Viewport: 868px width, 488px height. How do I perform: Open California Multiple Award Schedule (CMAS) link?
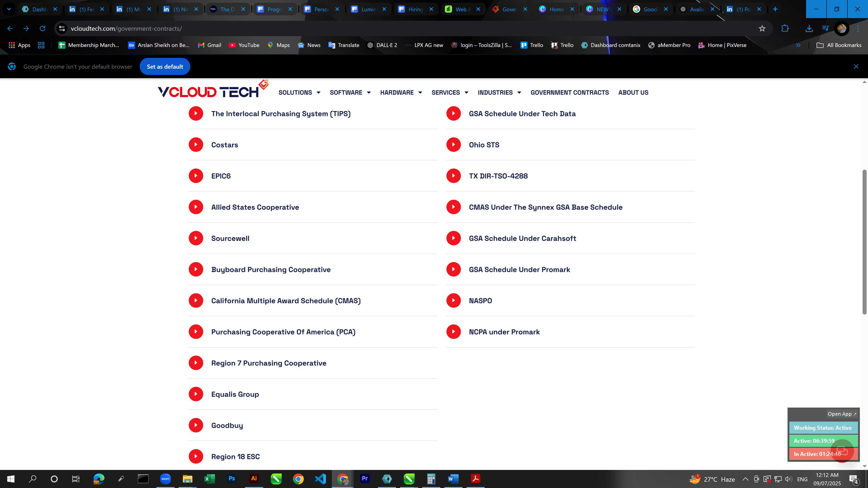tap(286, 300)
